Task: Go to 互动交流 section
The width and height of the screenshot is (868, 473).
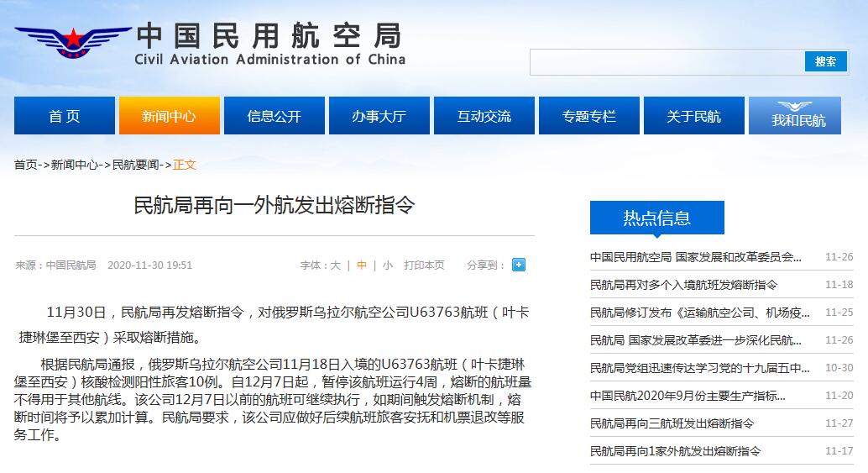Action: (484, 116)
